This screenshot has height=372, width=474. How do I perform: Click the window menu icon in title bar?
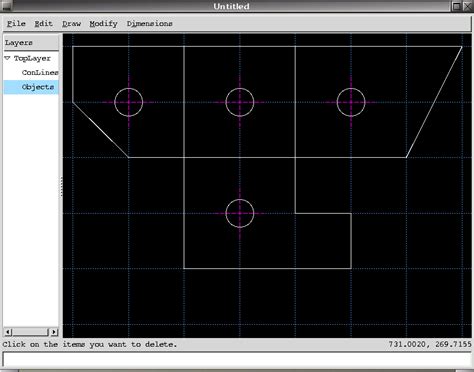coord(6,6)
